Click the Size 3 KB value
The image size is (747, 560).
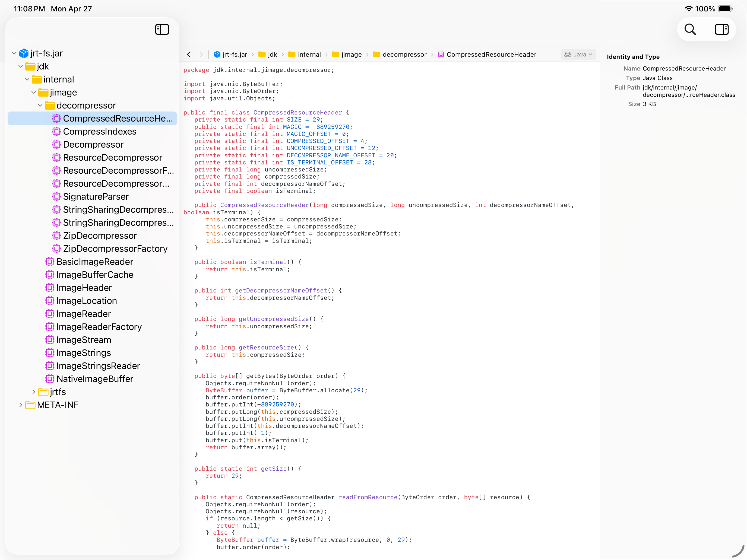tap(649, 104)
